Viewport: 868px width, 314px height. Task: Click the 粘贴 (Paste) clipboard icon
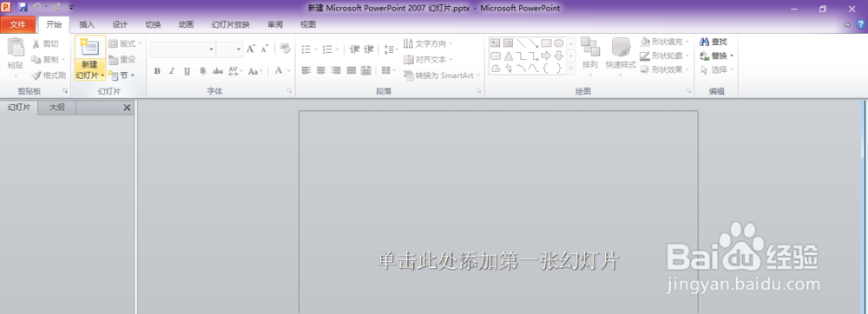pyautogui.click(x=16, y=48)
